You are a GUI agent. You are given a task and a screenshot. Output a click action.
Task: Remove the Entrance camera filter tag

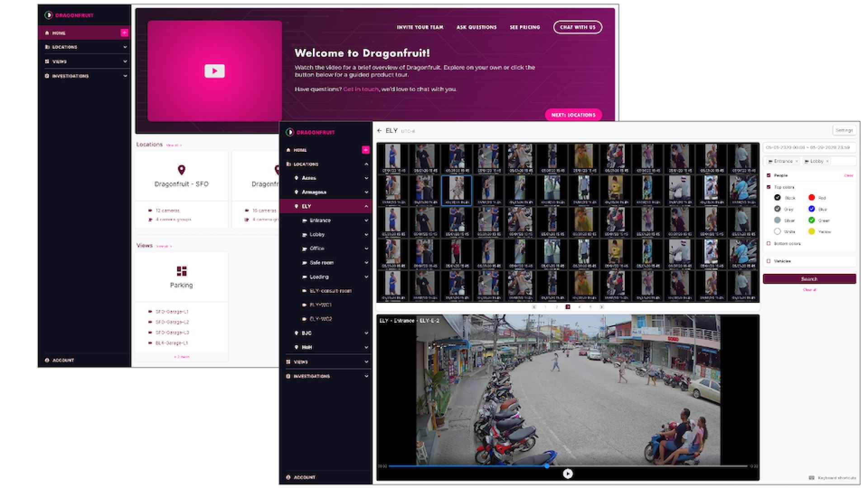797,161
